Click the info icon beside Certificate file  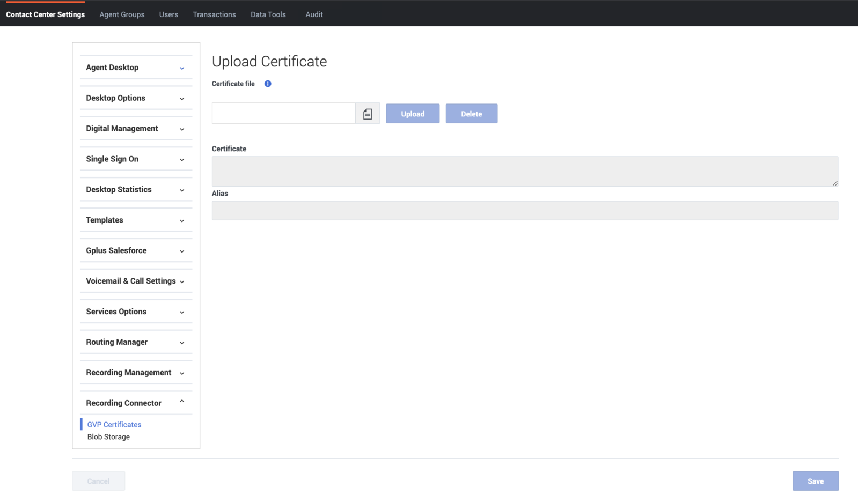pos(268,84)
